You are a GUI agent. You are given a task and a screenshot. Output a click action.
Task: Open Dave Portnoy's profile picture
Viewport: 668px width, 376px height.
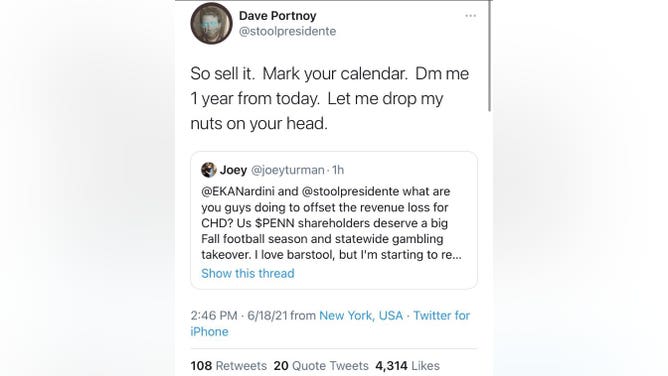click(x=211, y=23)
